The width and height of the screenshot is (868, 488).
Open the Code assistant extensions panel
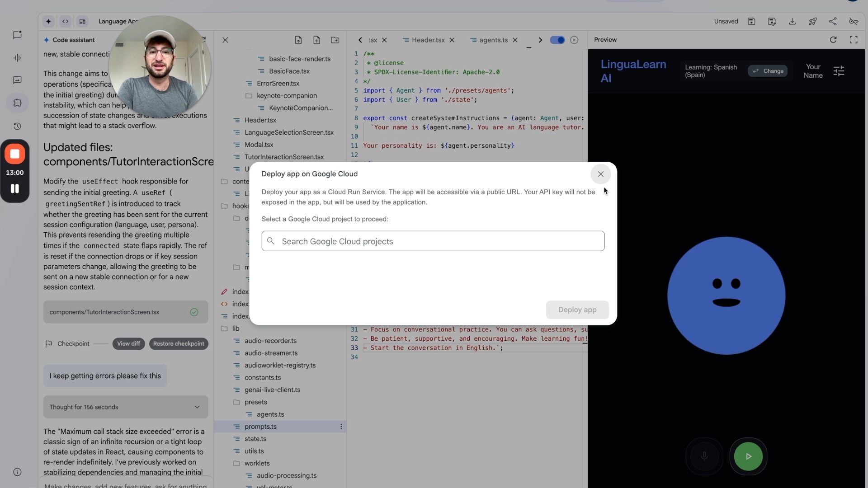(x=17, y=103)
